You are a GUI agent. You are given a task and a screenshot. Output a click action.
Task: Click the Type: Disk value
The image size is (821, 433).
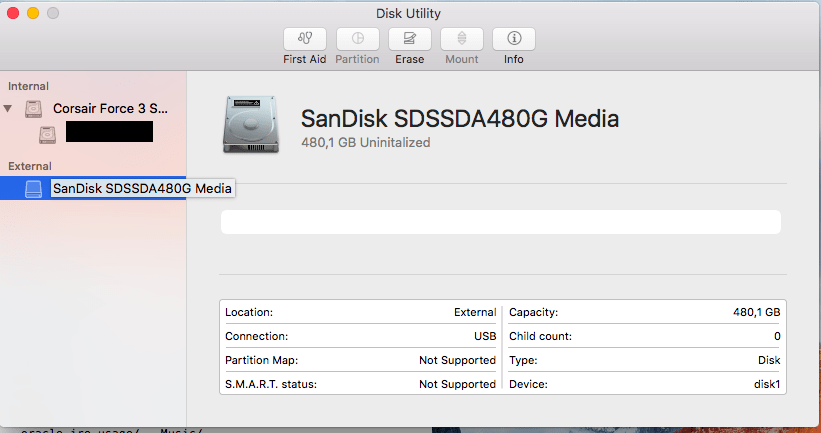pyautogui.click(x=769, y=360)
